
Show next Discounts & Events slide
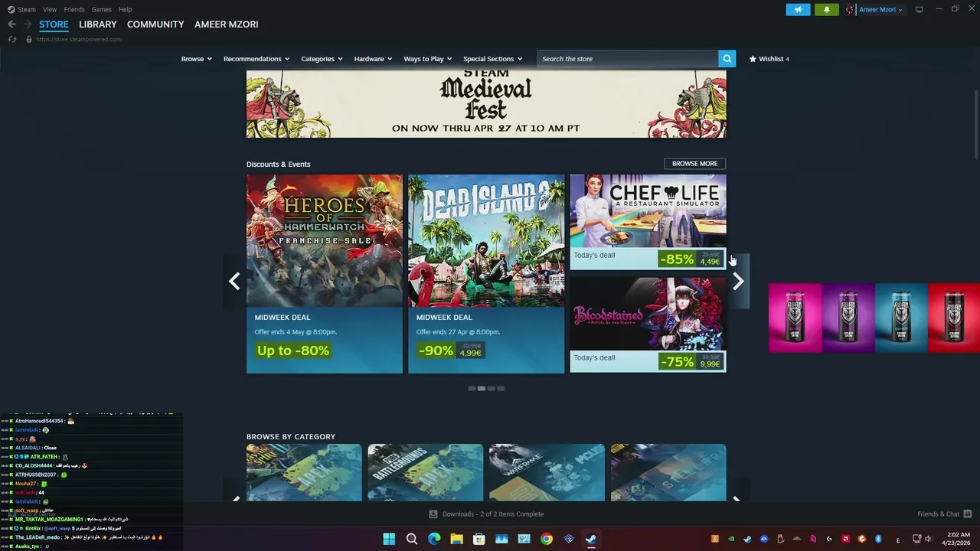(738, 281)
